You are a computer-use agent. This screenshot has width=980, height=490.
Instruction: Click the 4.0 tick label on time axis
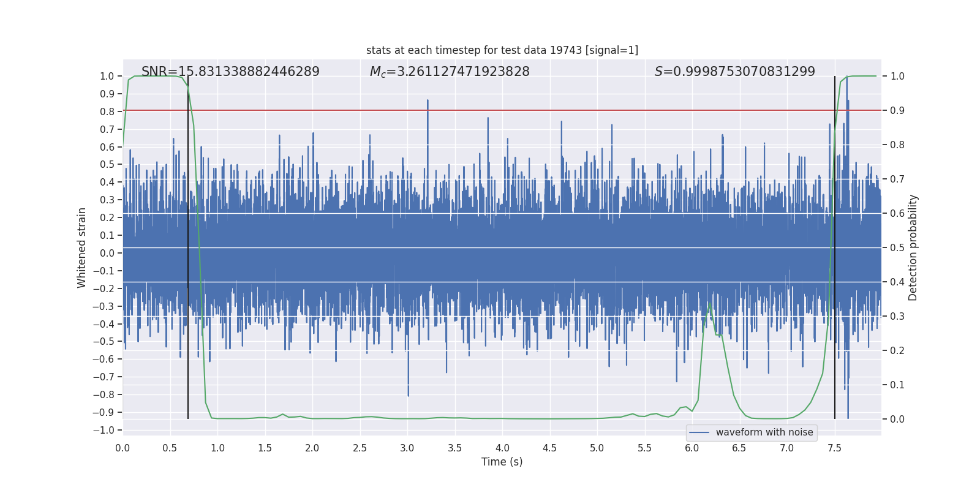coord(502,448)
